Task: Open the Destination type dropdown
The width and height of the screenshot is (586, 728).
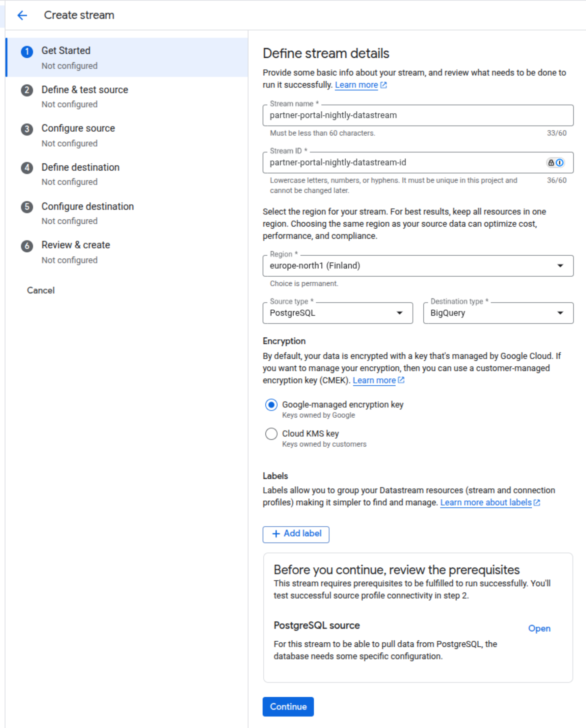Action: [498, 313]
